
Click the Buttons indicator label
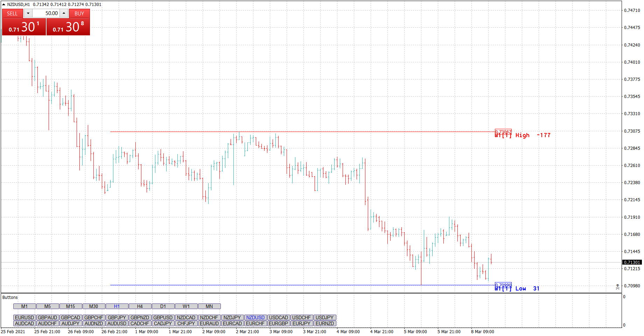click(10, 297)
